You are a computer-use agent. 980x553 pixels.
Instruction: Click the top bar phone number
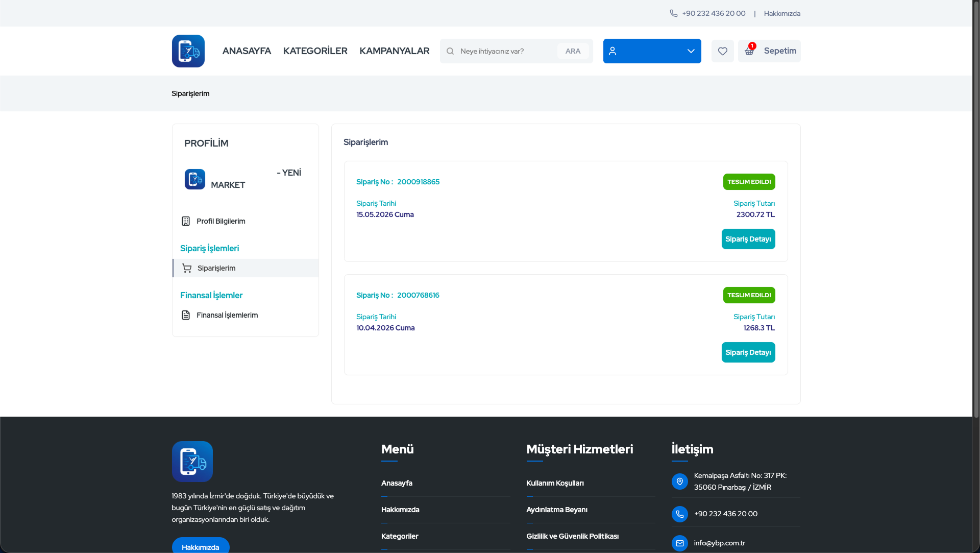[x=714, y=13]
